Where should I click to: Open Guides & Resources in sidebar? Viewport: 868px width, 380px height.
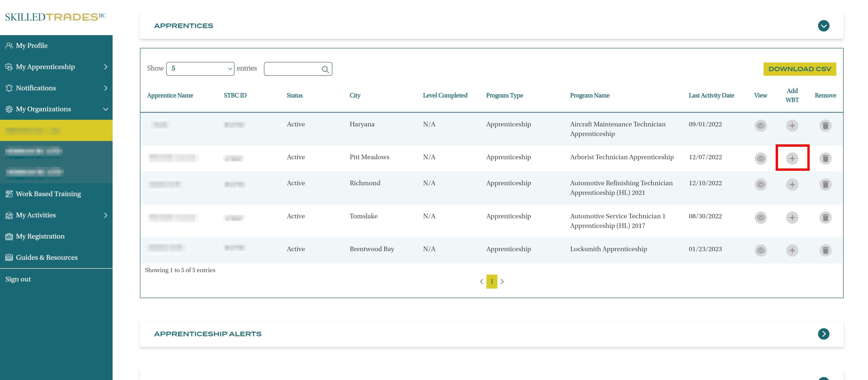pyautogui.click(x=47, y=257)
